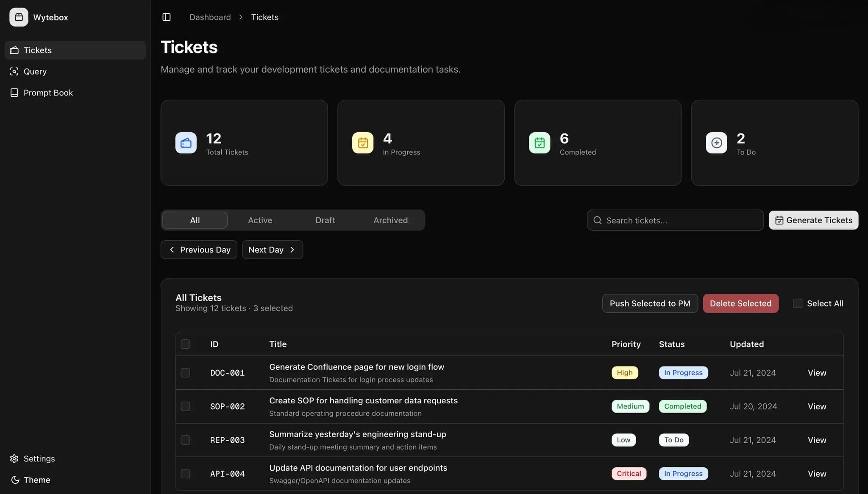868x494 pixels.
Task: Click the Title column header
Action: pyautogui.click(x=278, y=344)
